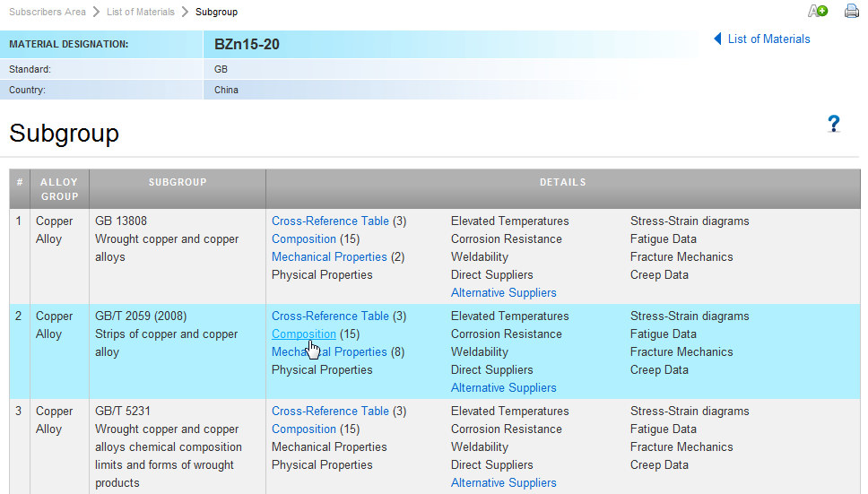Open Cross-Reference Table for GB/T 2059 (2008)

[330, 316]
